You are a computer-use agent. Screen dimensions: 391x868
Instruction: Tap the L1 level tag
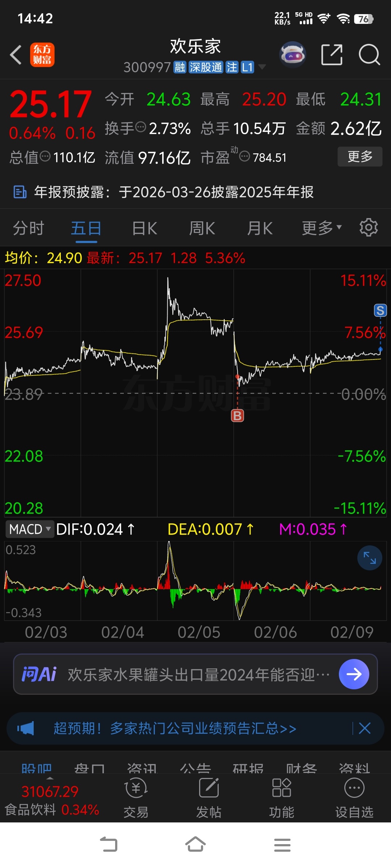point(247,67)
